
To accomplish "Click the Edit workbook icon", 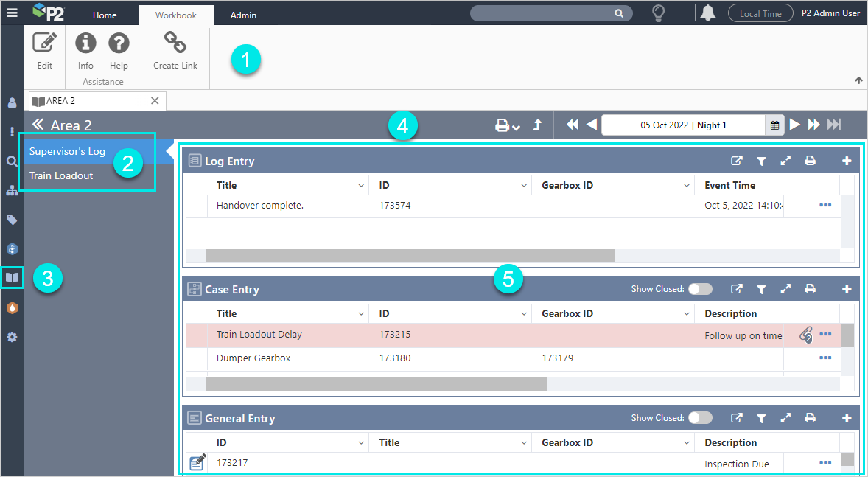I will 45,44.
